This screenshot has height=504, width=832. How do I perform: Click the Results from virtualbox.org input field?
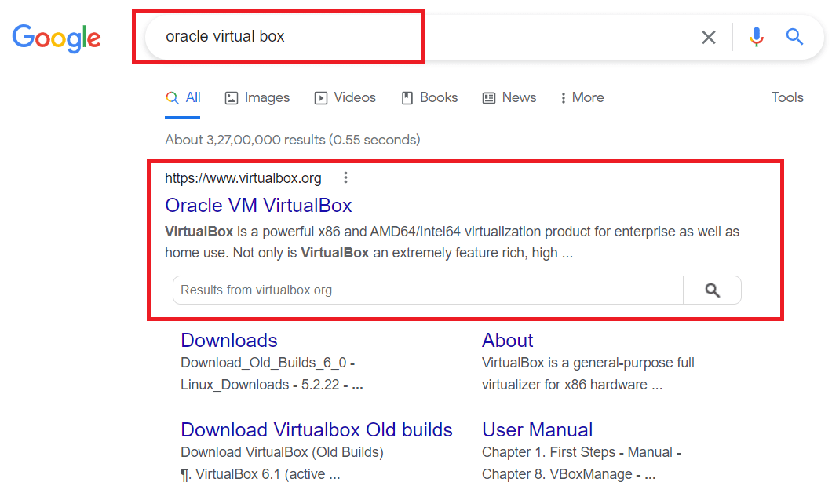tap(428, 290)
